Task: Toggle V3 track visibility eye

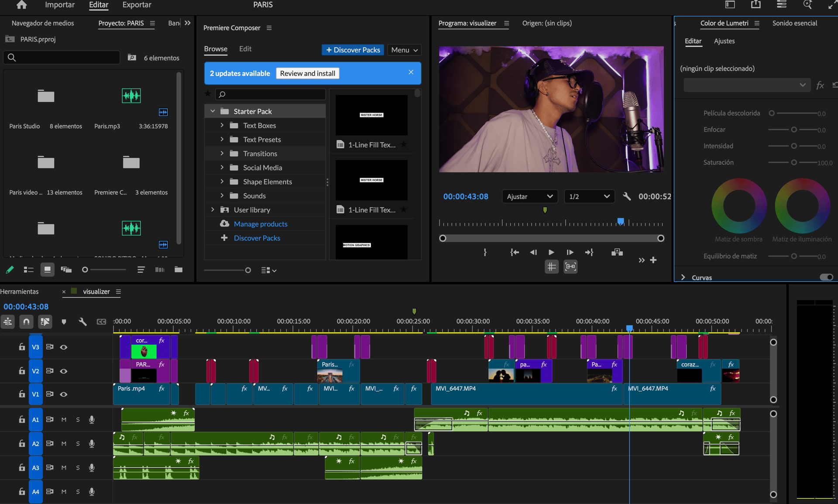Action: pyautogui.click(x=64, y=347)
